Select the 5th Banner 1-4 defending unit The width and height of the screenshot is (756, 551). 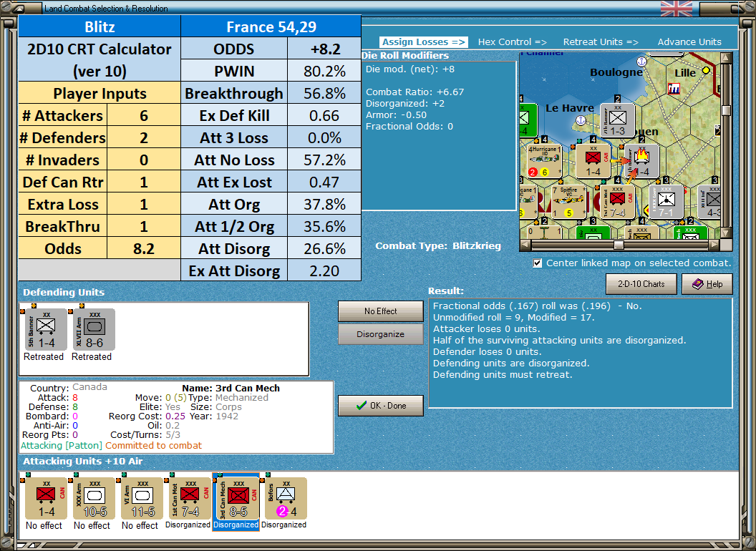click(47, 329)
